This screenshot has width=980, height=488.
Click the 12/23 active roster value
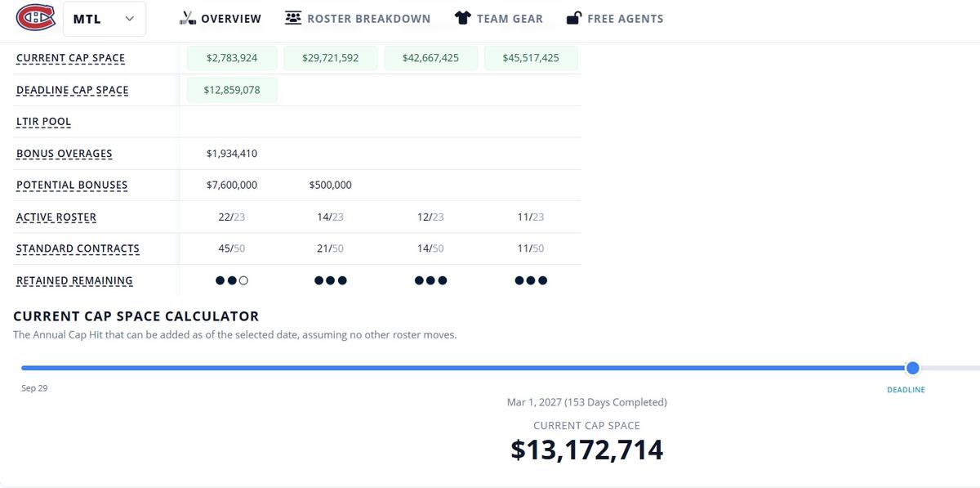point(430,217)
